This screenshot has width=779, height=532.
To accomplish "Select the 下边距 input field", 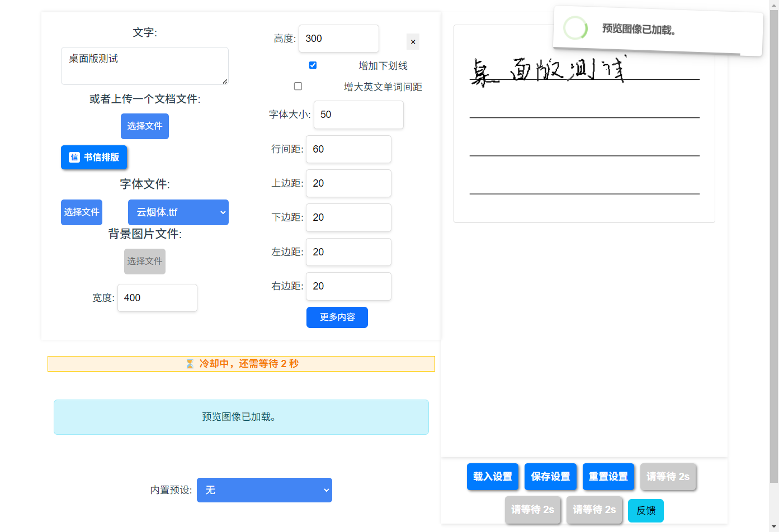I will (348, 217).
